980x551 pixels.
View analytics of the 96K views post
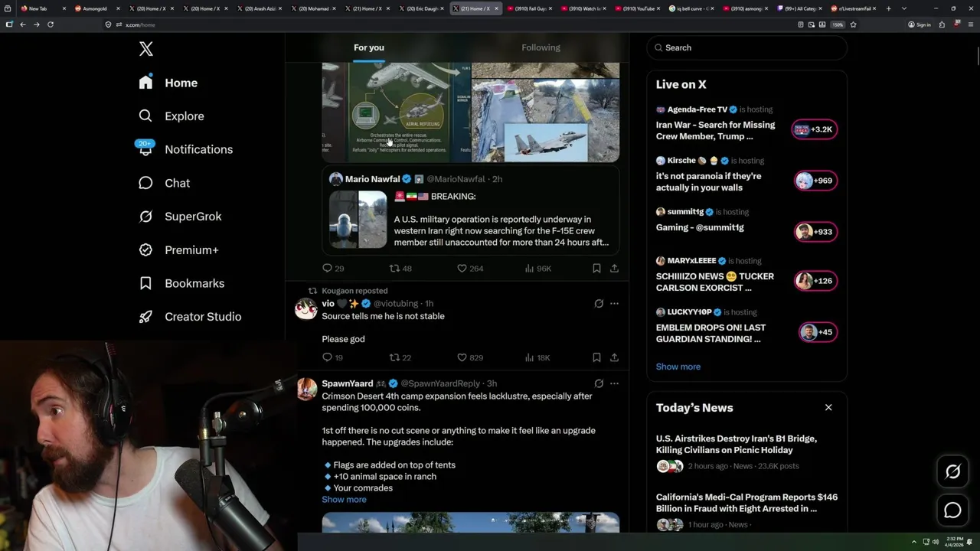tap(537, 269)
